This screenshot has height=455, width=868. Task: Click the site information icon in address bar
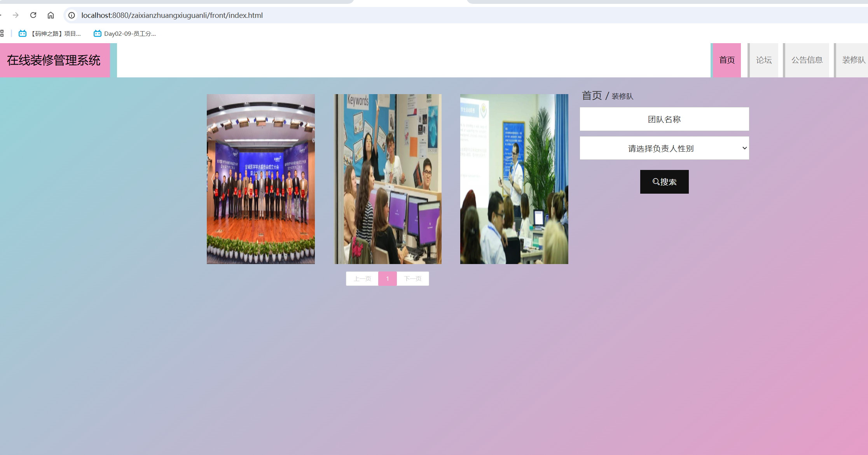(x=72, y=15)
